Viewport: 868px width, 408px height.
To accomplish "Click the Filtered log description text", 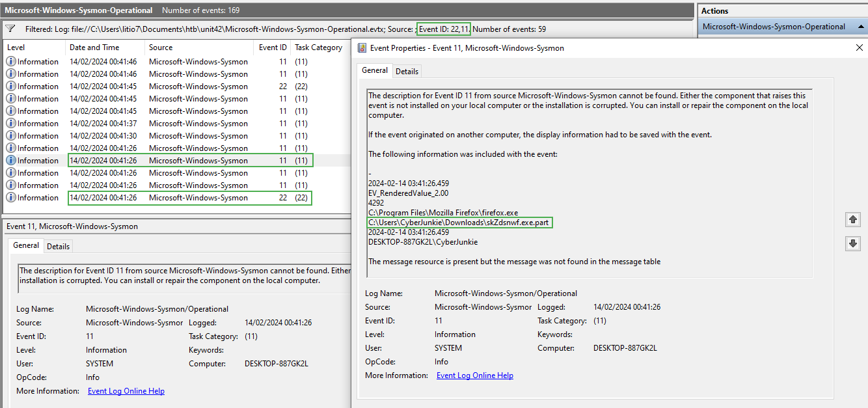I will tap(286, 29).
